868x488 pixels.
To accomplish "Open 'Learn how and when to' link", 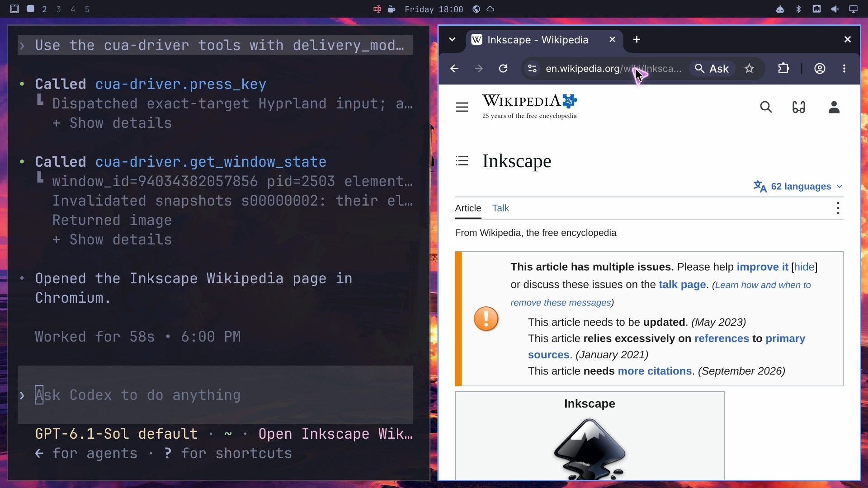I will pyautogui.click(x=763, y=285).
